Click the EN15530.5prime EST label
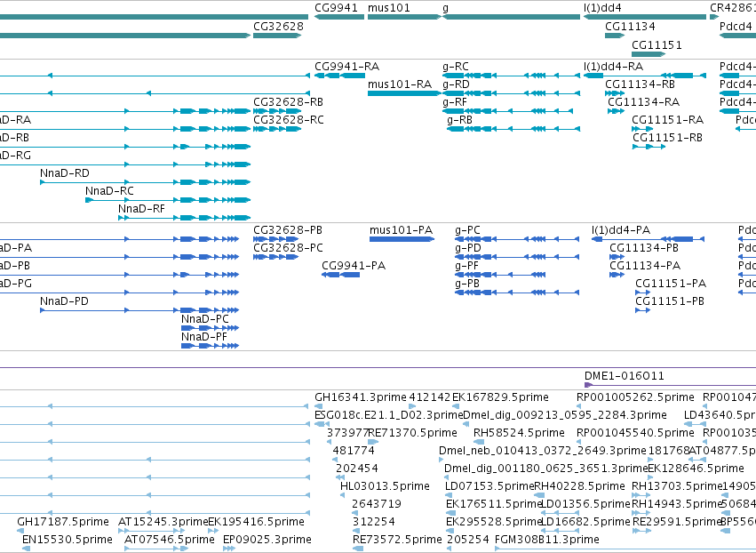Screen dimensions: 756x553 click(68, 541)
